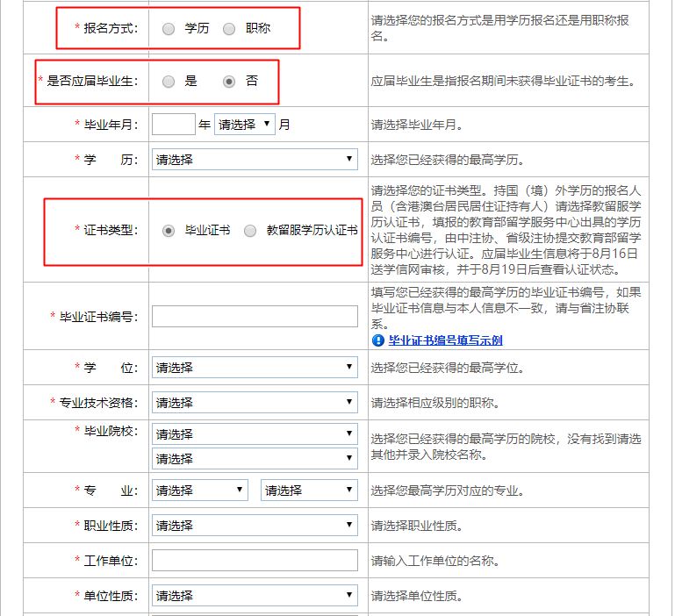Open the second 专业 dropdown
Viewport: 675px width, 616px height.
click(x=309, y=491)
